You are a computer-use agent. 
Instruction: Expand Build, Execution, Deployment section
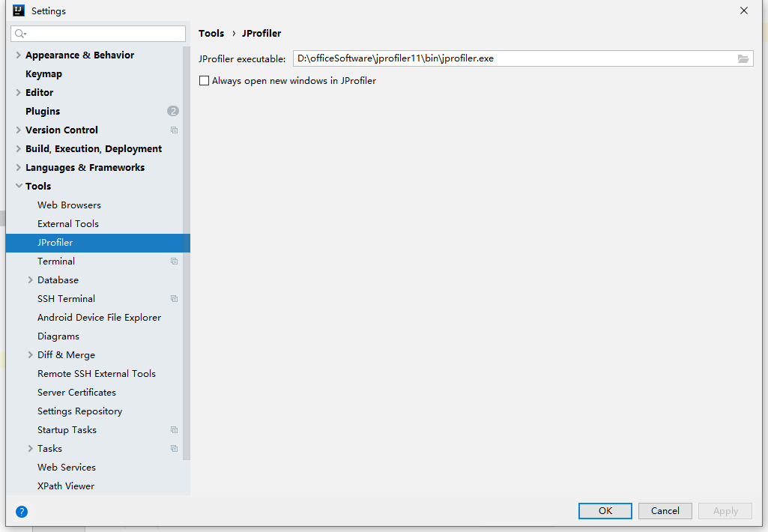coord(18,148)
